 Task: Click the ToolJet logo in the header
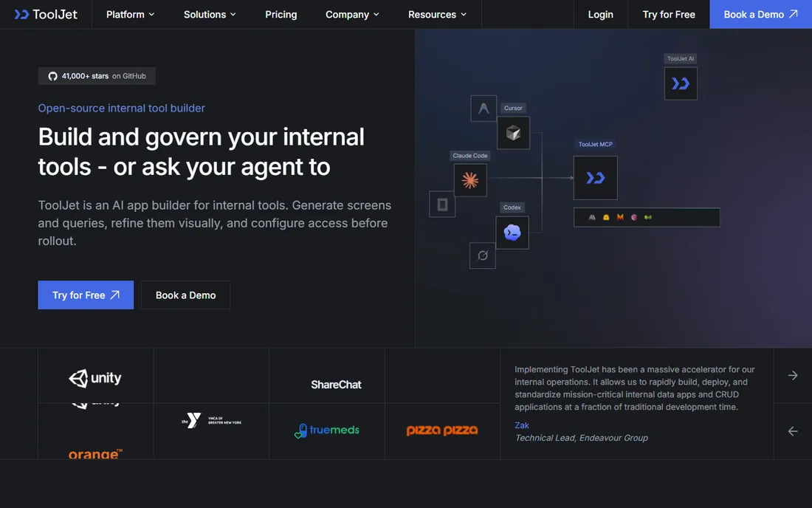tap(46, 15)
